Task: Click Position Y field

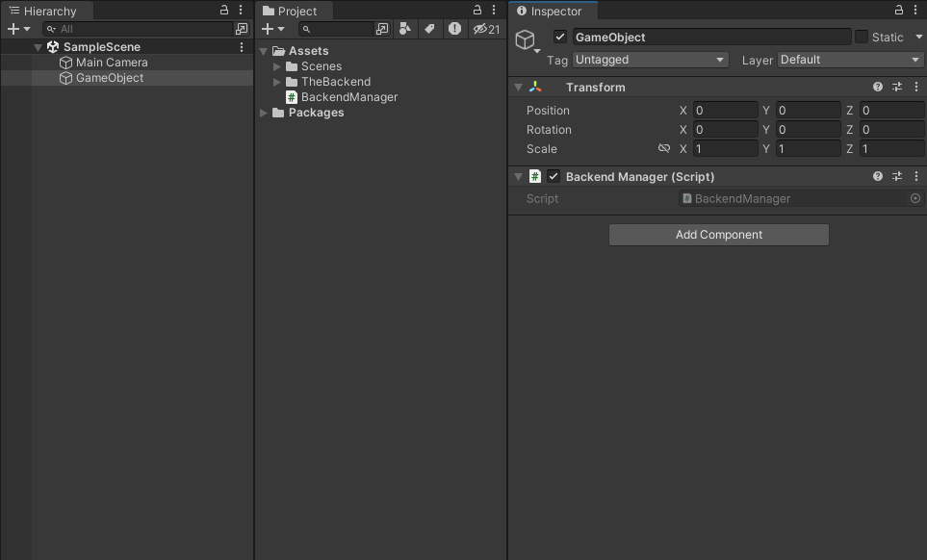Action: pyautogui.click(x=809, y=111)
